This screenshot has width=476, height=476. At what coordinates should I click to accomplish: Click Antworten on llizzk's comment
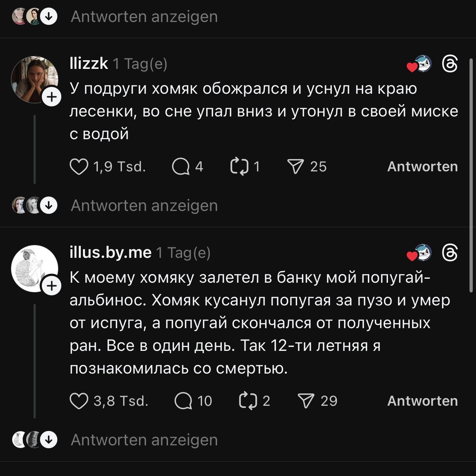click(422, 167)
